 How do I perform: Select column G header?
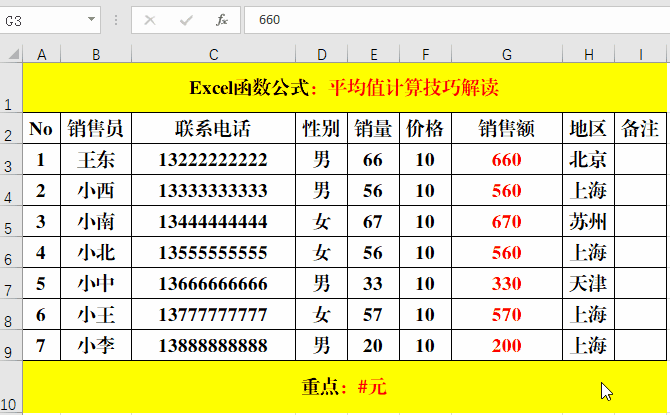507,54
